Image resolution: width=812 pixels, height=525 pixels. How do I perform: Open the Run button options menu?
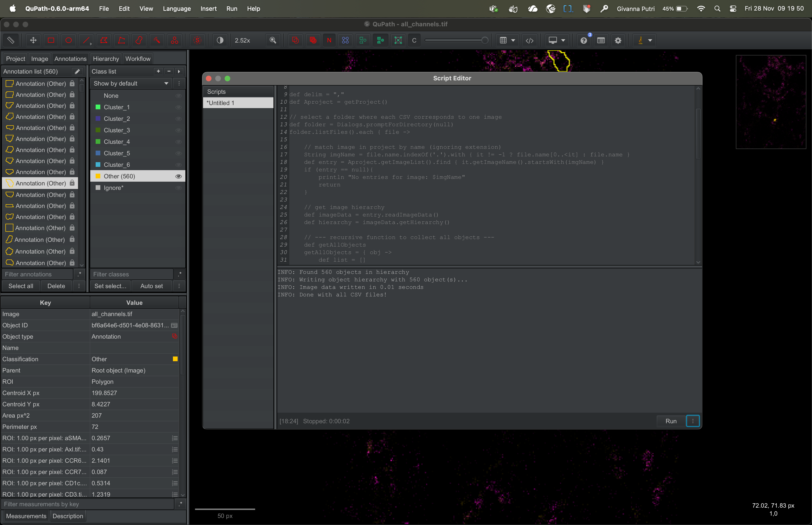[693, 421]
